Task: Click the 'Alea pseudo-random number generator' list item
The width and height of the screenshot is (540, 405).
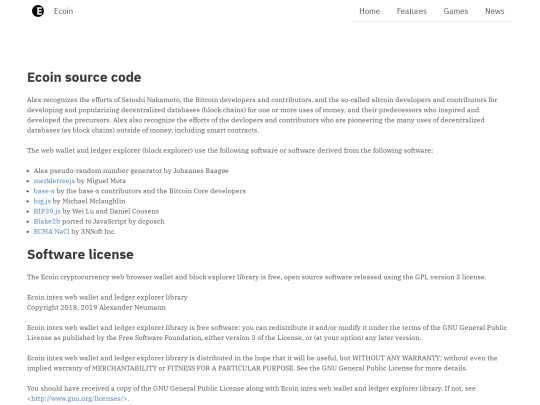Action: tap(131, 170)
